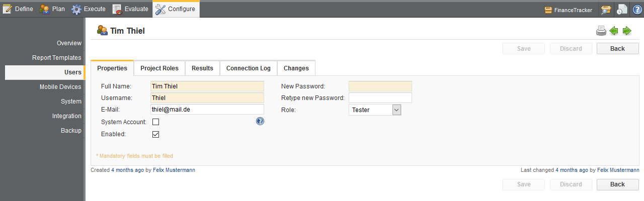Open the project search box icon

click(606, 10)
